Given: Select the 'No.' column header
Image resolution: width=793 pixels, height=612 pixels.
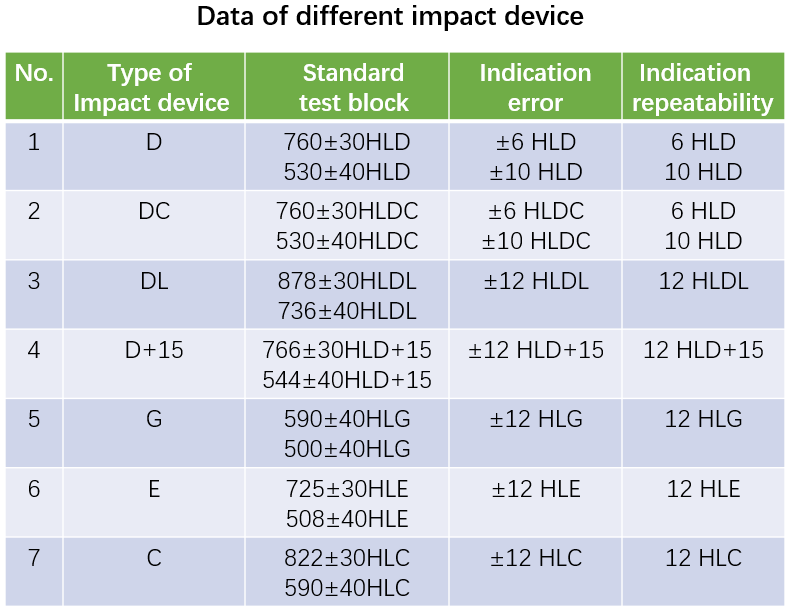Looking at the screenshot, I should coord(34,73).
